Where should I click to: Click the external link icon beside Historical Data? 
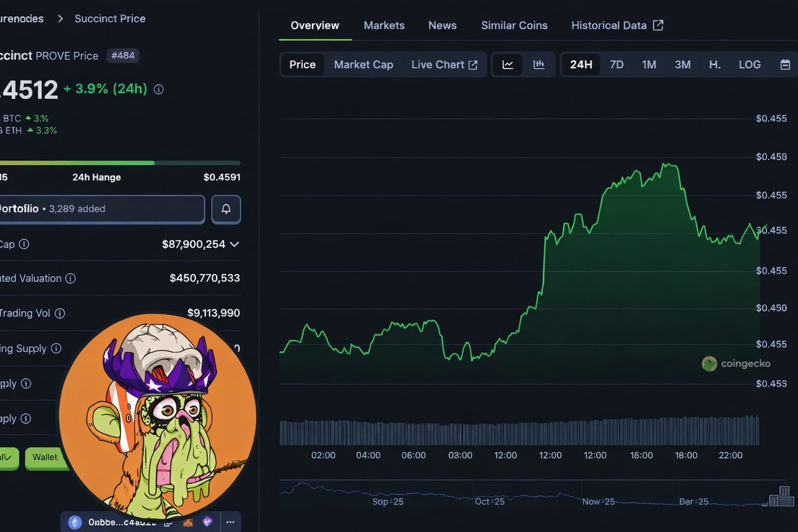658,25
